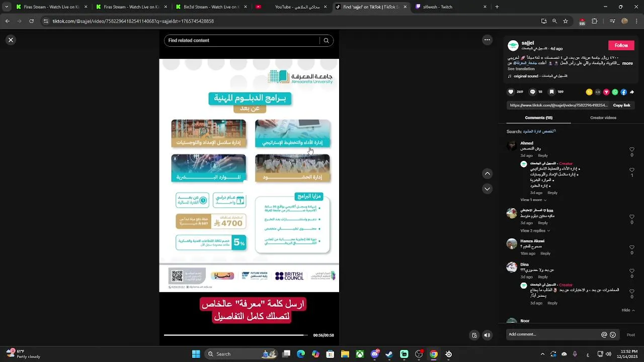Open comments bubble icon showing 18

coord(532,92)
